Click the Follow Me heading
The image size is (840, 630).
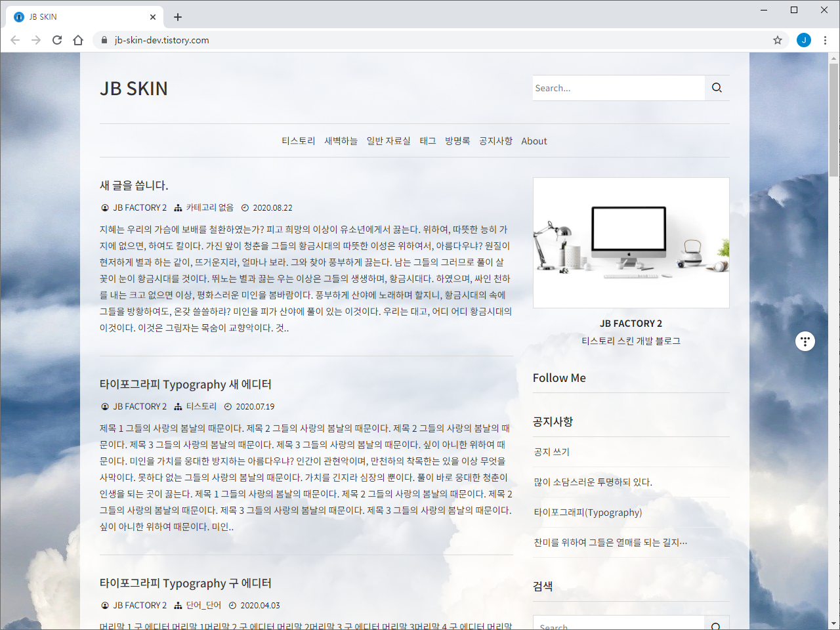(559, 378)
